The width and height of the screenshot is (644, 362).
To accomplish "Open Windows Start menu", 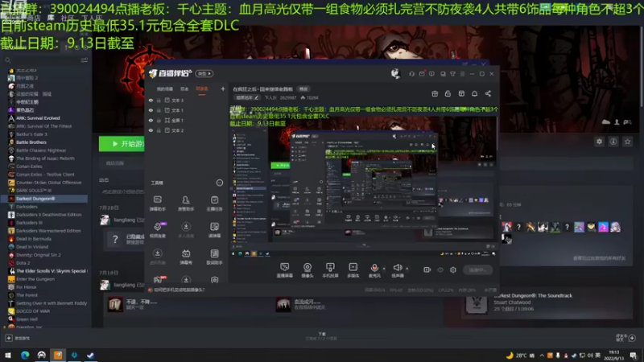I will (8, 356).
